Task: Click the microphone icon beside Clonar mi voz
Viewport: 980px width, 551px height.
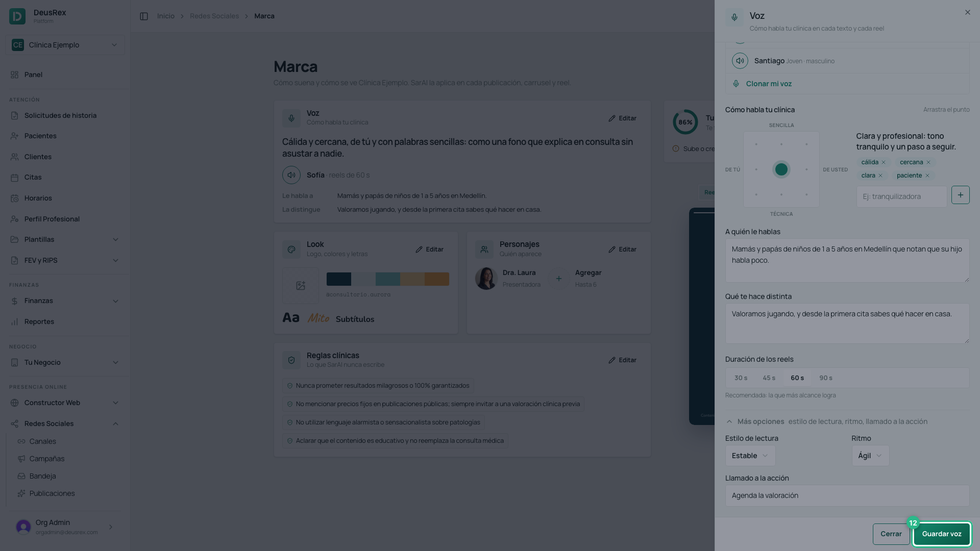Action: click(736, 84)
